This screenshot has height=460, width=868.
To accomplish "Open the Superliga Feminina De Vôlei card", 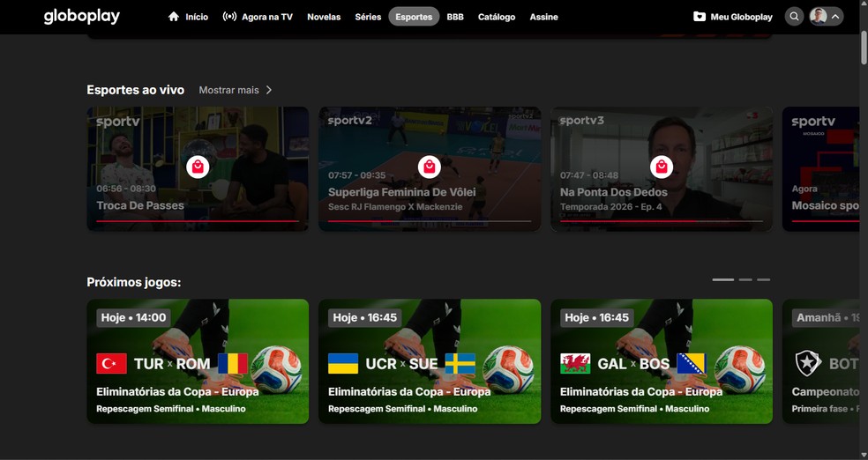I will pyautogui.click(x=430, y=168).
